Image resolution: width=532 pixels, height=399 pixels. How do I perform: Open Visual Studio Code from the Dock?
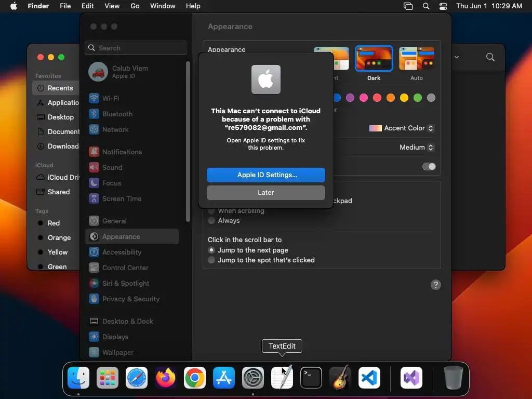pos(369,378)
